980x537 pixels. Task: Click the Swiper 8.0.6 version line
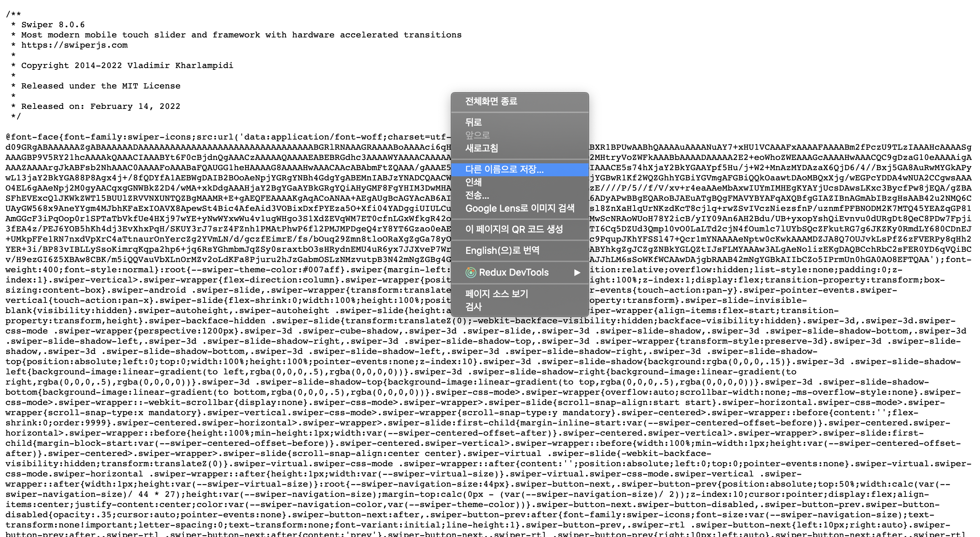coord(52,25)
